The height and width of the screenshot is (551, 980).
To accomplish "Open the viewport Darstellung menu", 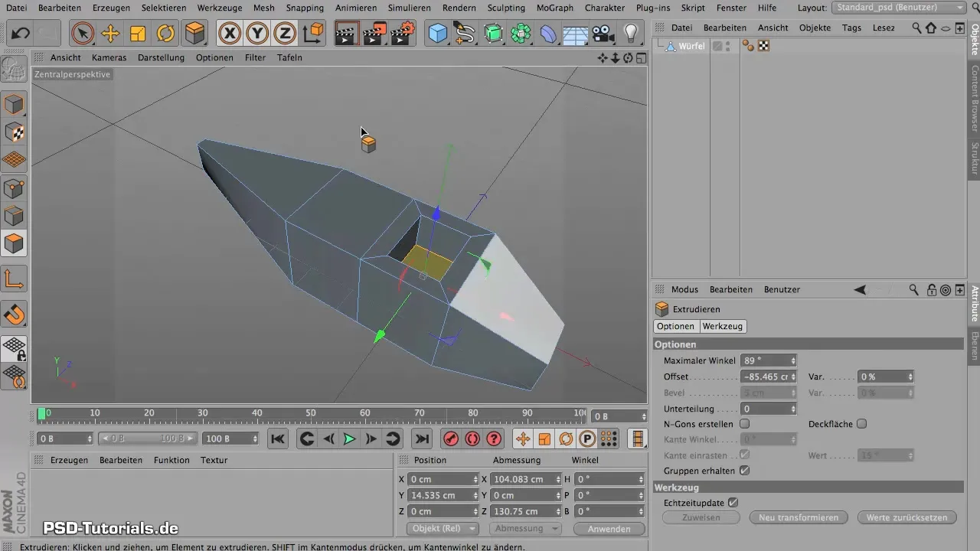I will pyautogui.click(x=161, y=57).
